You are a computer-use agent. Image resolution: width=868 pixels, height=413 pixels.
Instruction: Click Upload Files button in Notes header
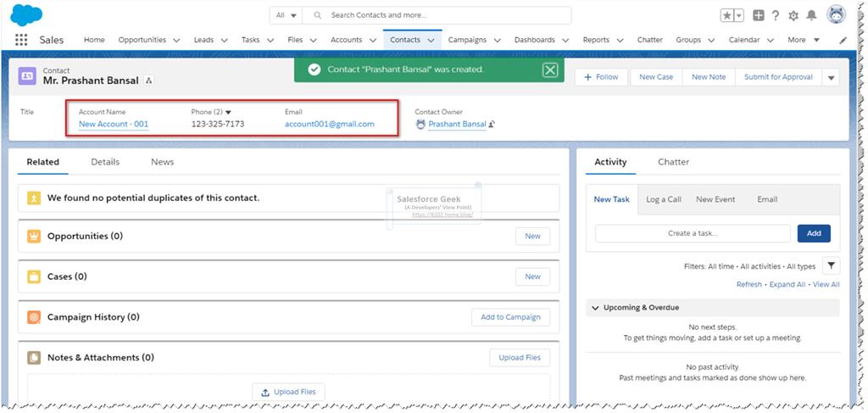[520, 358]
